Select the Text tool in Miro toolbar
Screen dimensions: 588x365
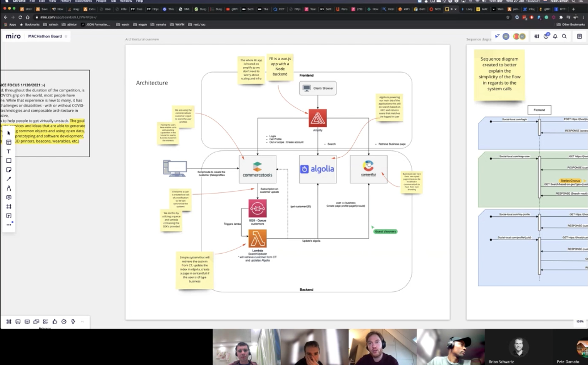pos(9,152)
